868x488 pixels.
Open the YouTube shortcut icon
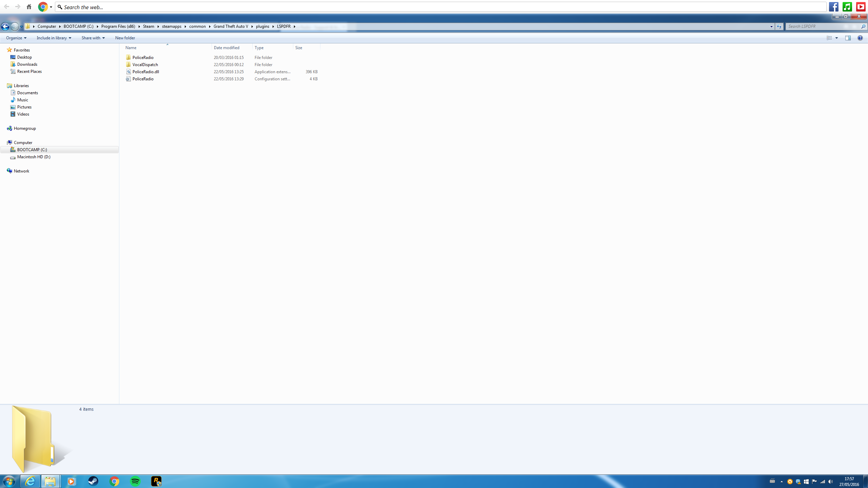coord(861,7)
